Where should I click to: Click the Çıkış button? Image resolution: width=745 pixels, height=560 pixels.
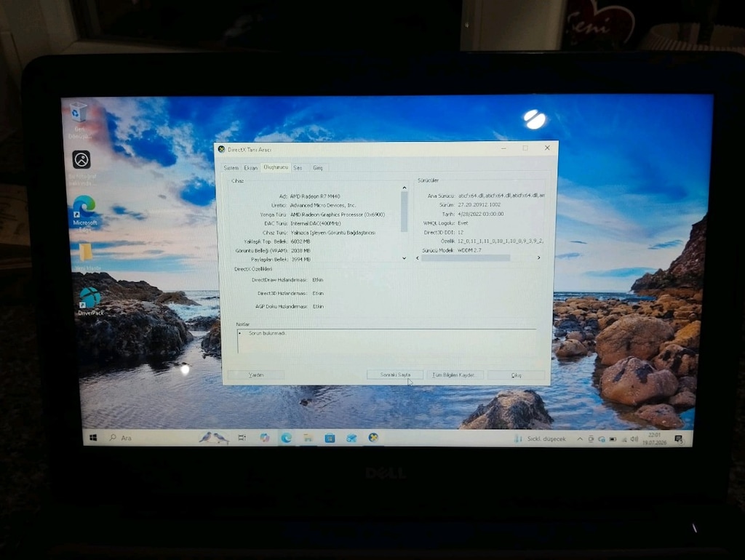[517, 375]
